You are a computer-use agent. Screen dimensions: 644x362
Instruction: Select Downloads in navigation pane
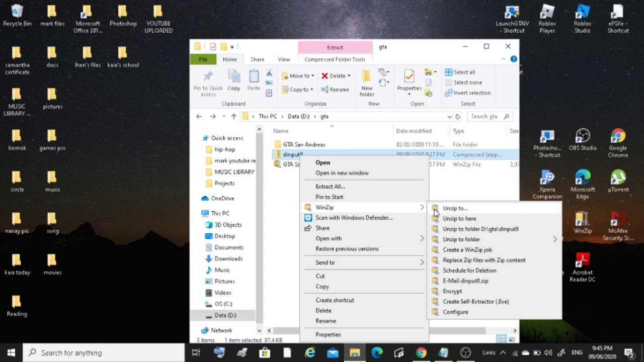[228, 258]
